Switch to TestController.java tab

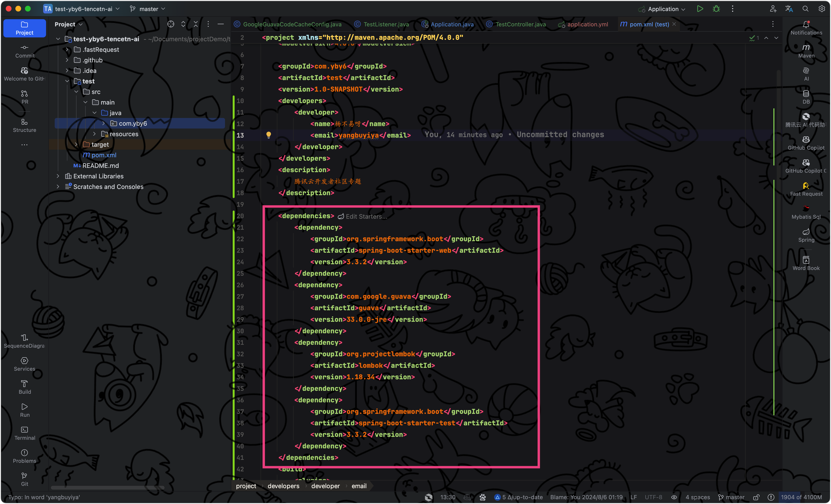[x=516, y=24]
